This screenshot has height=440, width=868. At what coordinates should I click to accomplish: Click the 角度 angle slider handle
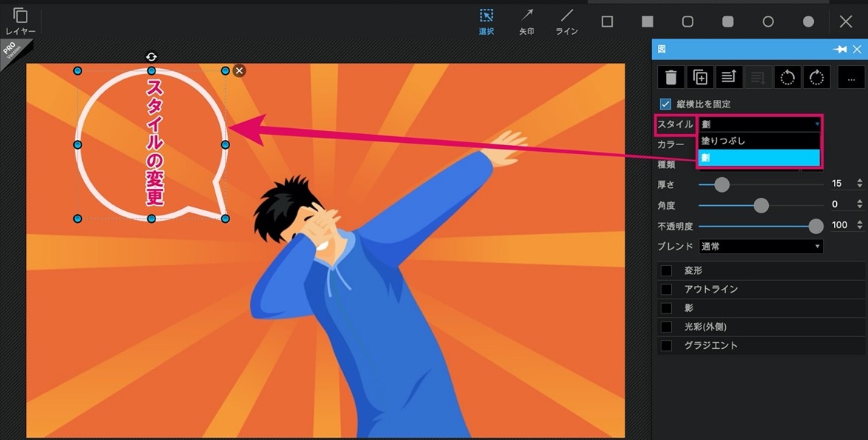pos(761,205)
